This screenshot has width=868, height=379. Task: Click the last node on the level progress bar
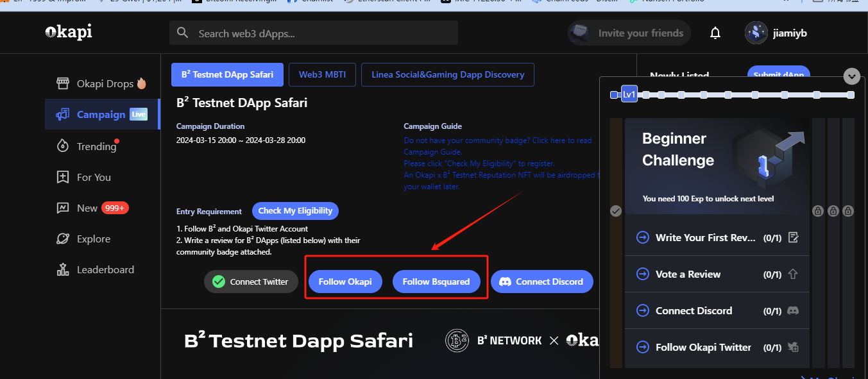click(851, 95)
